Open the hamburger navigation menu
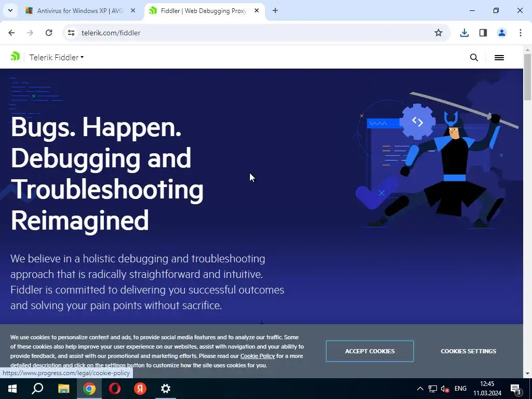Screen dimensions: 532x399 click(x=499, y=58)
